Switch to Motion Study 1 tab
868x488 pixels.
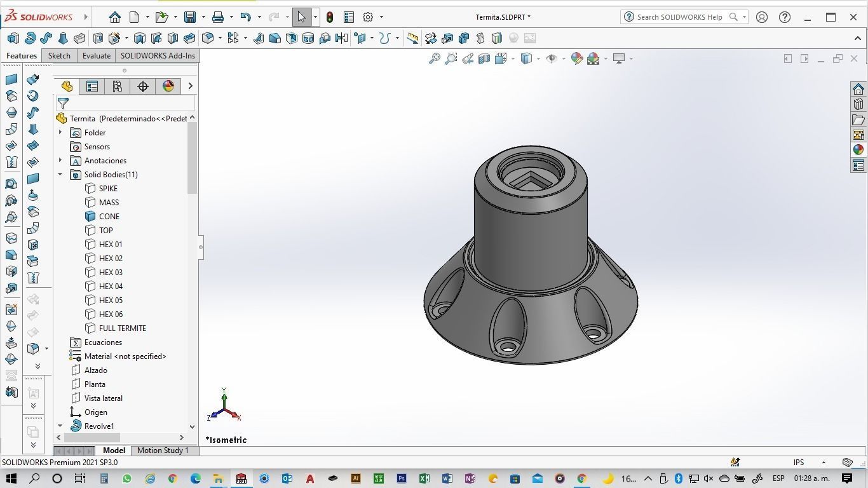point(163,450)
